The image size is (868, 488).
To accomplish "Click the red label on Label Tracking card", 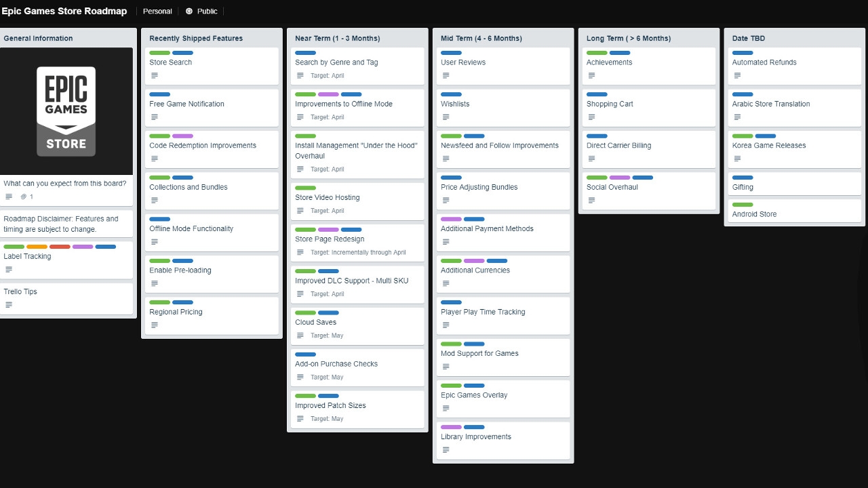I will point(60,247).
